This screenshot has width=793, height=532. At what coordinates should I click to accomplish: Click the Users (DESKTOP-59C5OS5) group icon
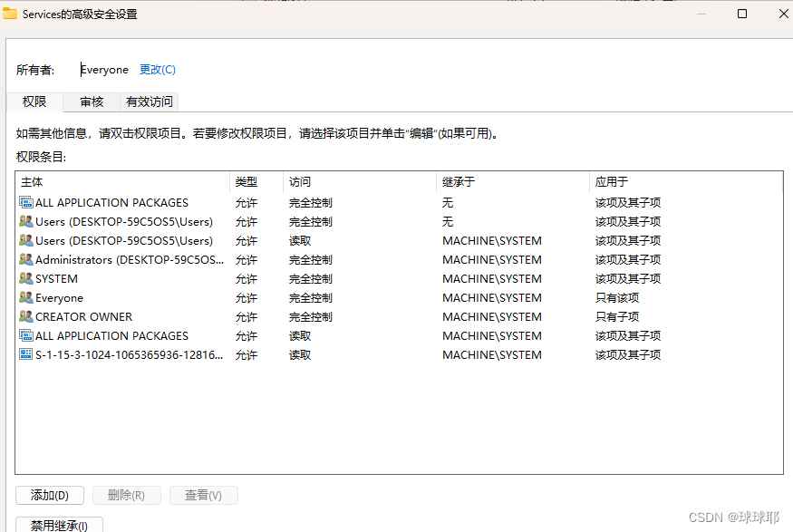[26, 221]
